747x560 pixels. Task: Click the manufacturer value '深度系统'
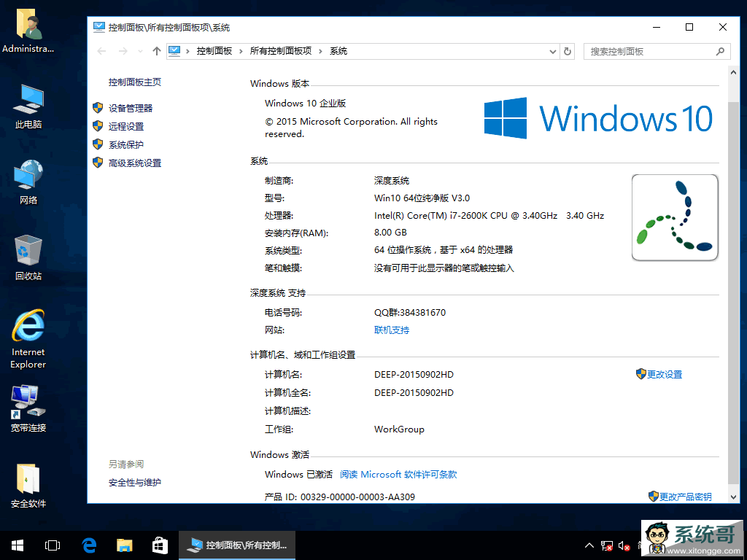coord(392,181)
